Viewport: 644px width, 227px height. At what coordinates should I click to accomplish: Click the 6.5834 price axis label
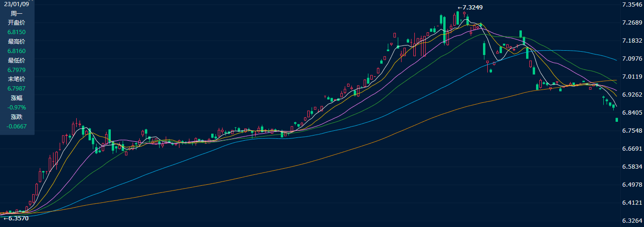pos(632,167)
